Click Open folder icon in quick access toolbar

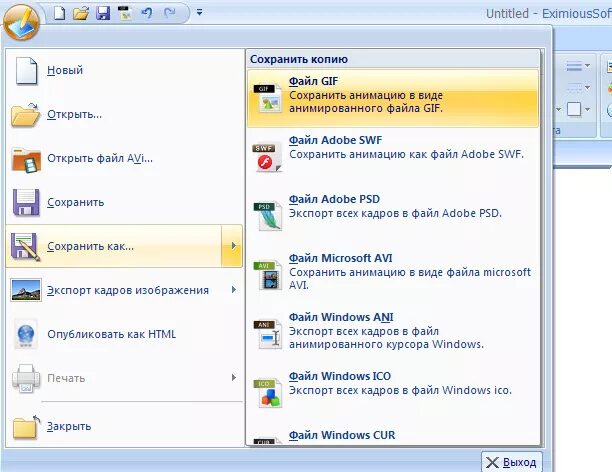[81, 13]
